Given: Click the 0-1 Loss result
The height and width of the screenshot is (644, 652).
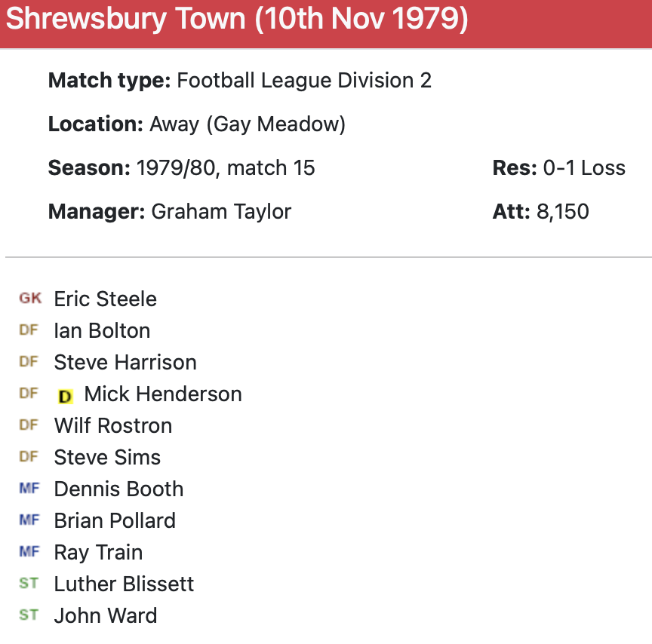Looking at the screenshot, I should click(x=584, y=167).
